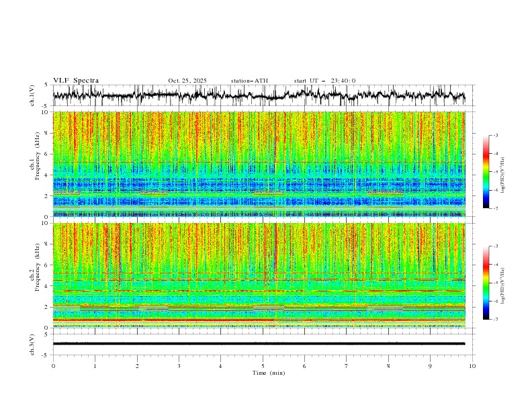Select the date "Oct. 25, 2025"
The image size is (532, 411).
187,81
